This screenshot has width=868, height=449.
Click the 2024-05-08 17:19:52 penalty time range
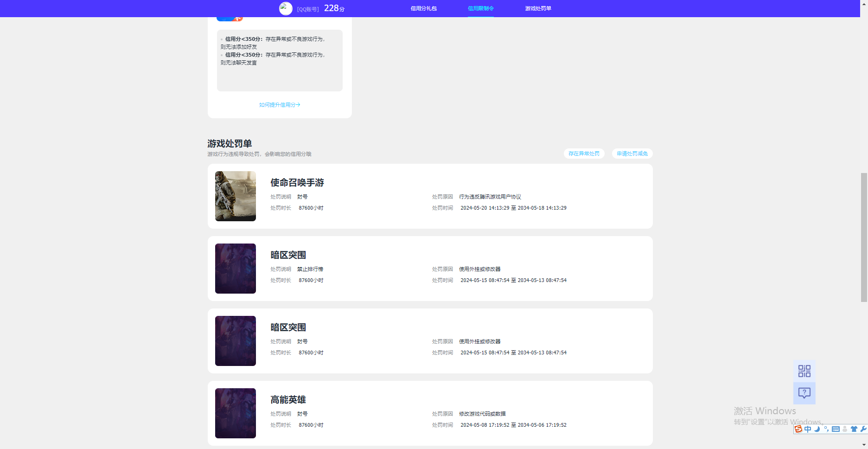click(513, 425)
